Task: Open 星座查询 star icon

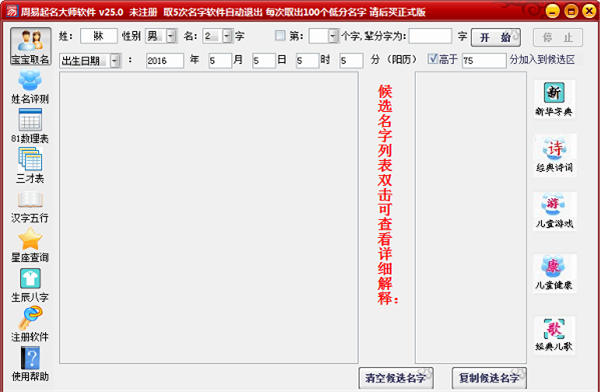Action: 30,245
